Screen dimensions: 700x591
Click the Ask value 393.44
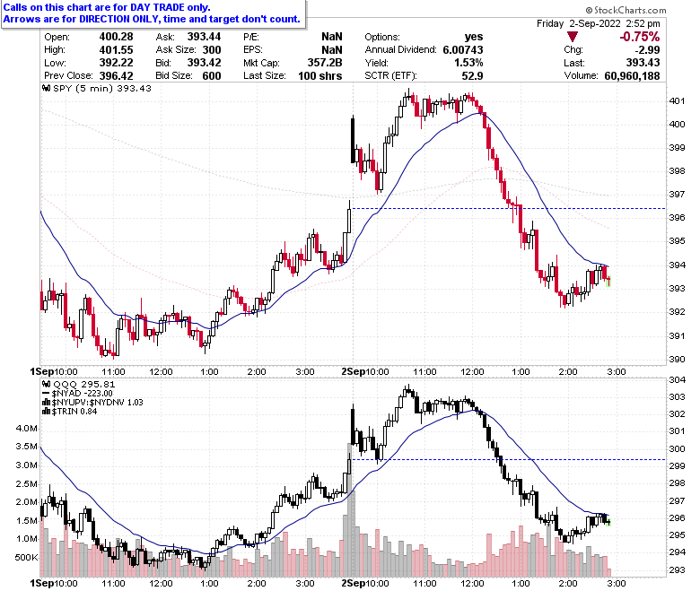[204, 37]
